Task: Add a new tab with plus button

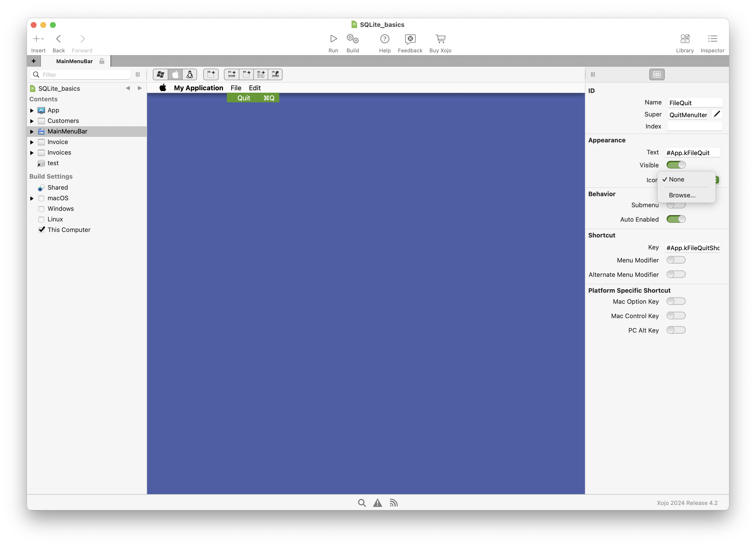Action: click(34, 61)
